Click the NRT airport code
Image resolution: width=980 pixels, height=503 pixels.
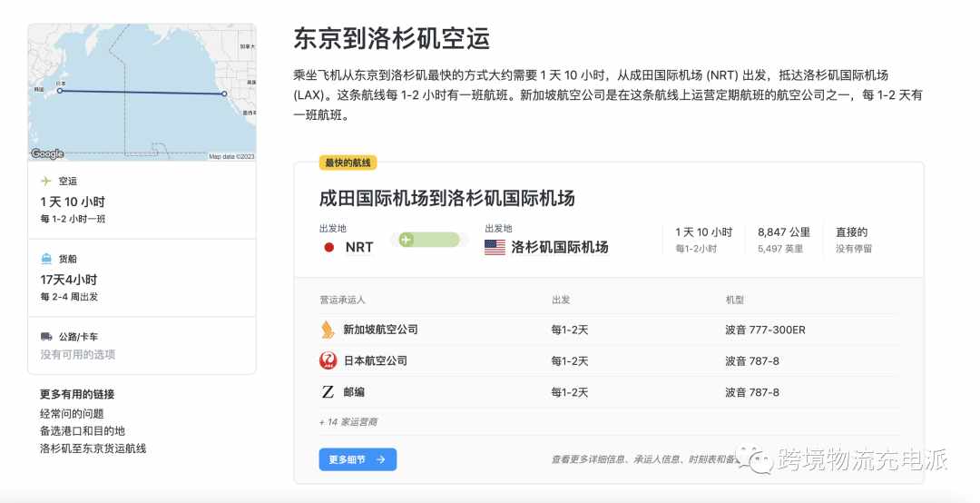359,247
